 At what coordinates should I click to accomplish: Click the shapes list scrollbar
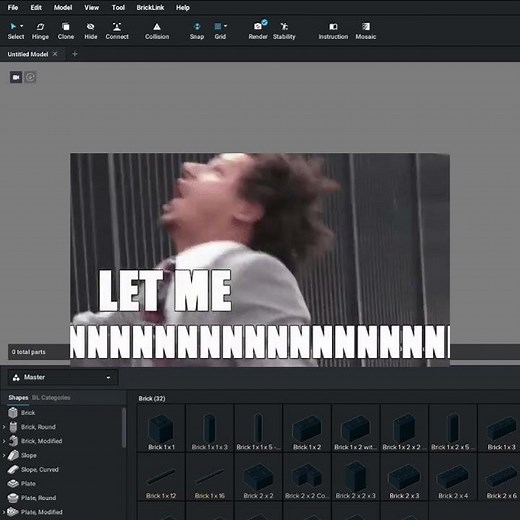(124, 428)
